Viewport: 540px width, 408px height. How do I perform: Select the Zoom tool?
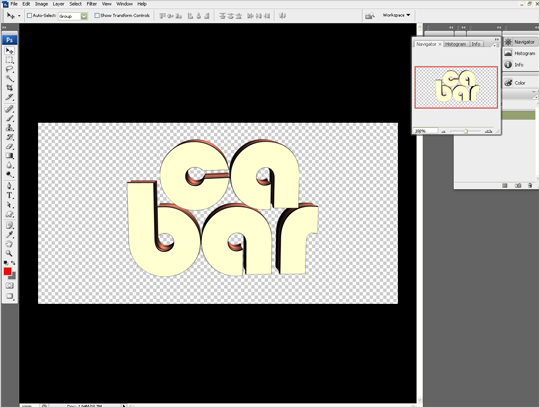click(x=10, y=254)
